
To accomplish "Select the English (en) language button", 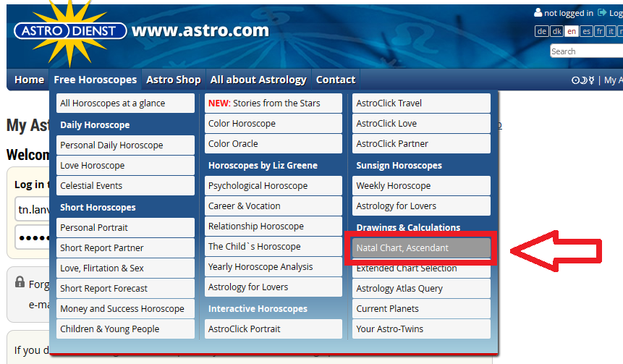I will (x=572, y=31).
